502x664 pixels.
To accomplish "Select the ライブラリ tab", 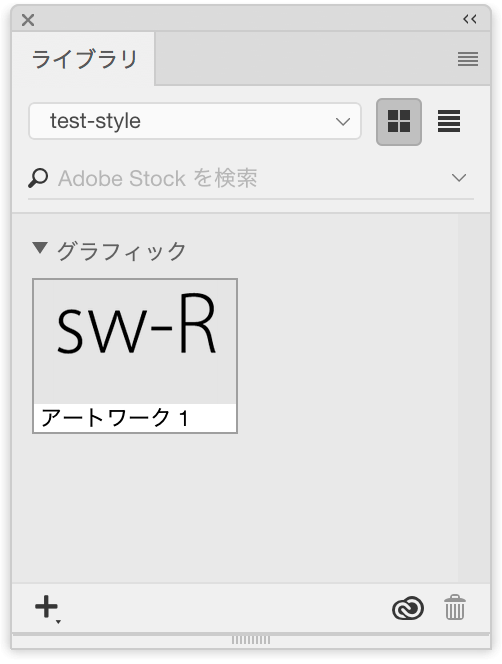I will tap(84, 58).
